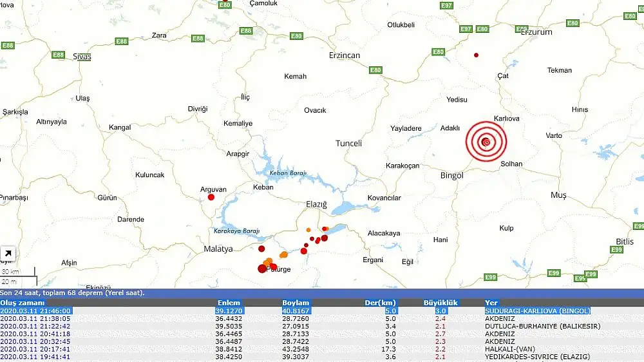Image resolution: width=644 pixels, height=362 pixels.
Task: Sort earthquakes by Büyüklük header
Action: click(x=440, y=303)
